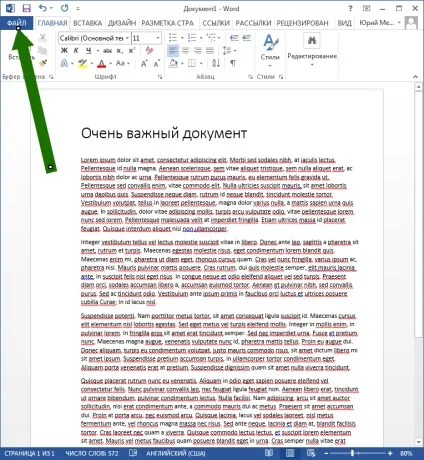Increase font size with larger A icon
The image size is (424, 460).
144,63
